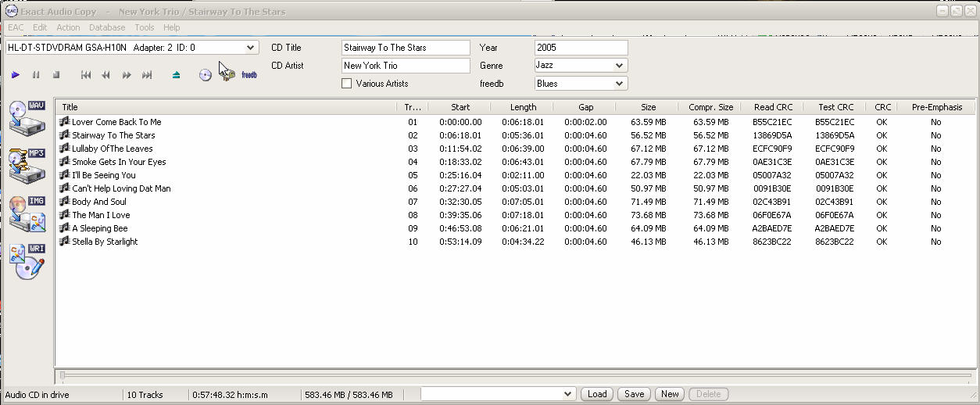
Task: Open the EAC menu
Action: point(16,27)
